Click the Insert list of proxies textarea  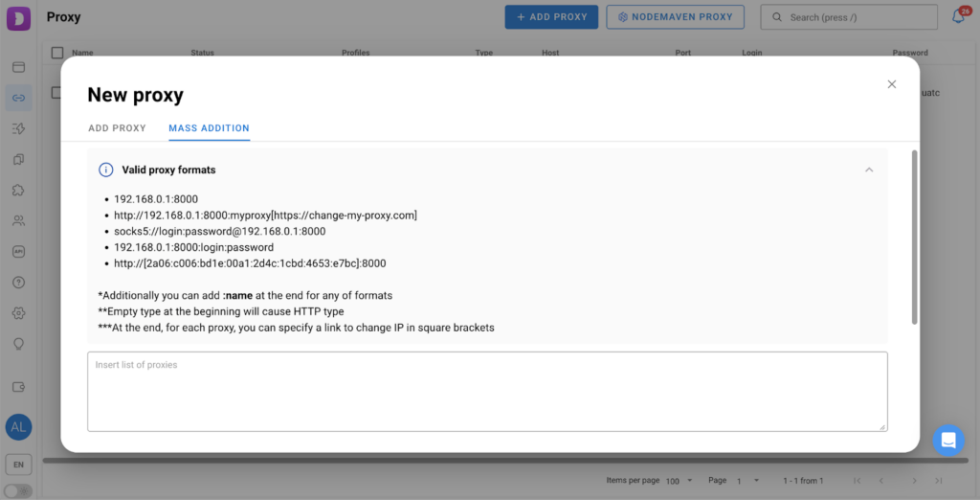click(487, 392)
